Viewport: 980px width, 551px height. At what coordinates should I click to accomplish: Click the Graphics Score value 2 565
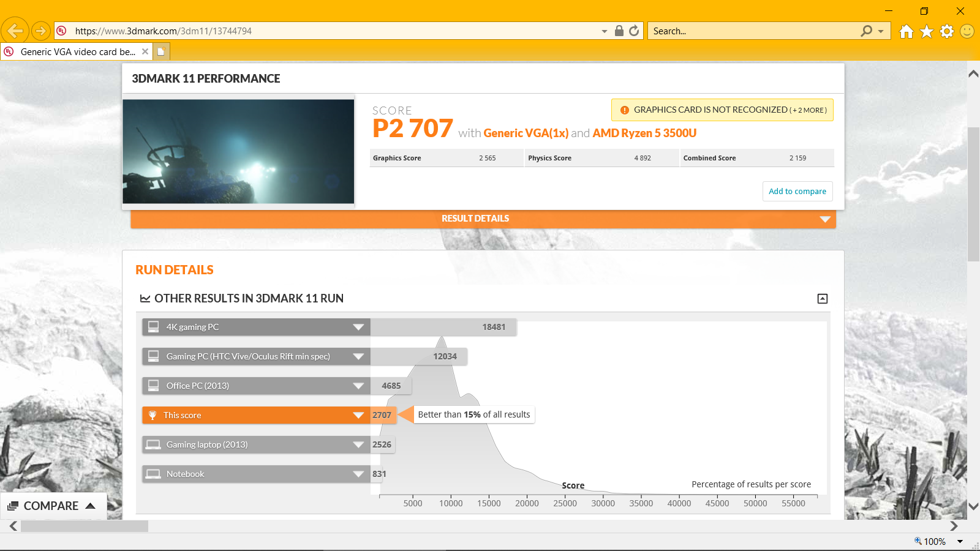pos(488,158)
